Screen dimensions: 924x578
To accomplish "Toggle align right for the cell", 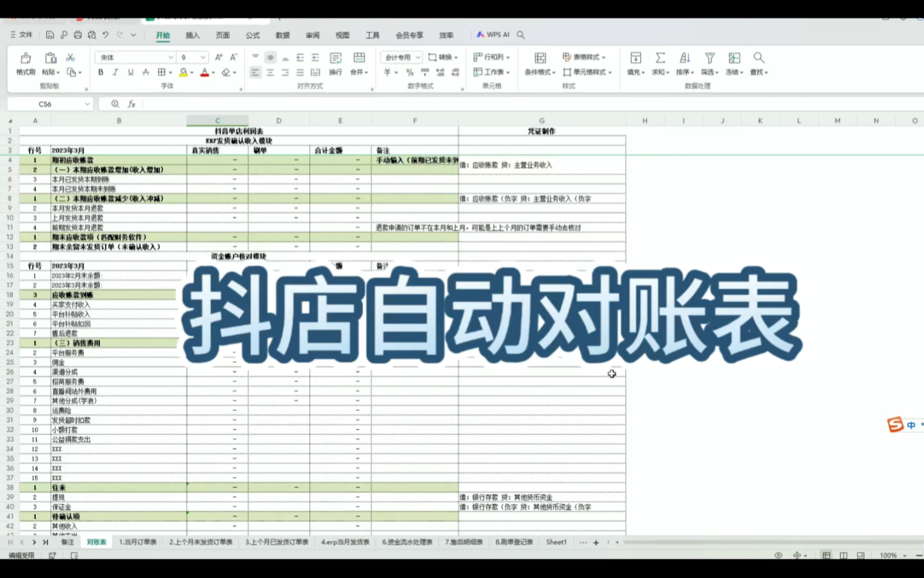I will [285, 72].
